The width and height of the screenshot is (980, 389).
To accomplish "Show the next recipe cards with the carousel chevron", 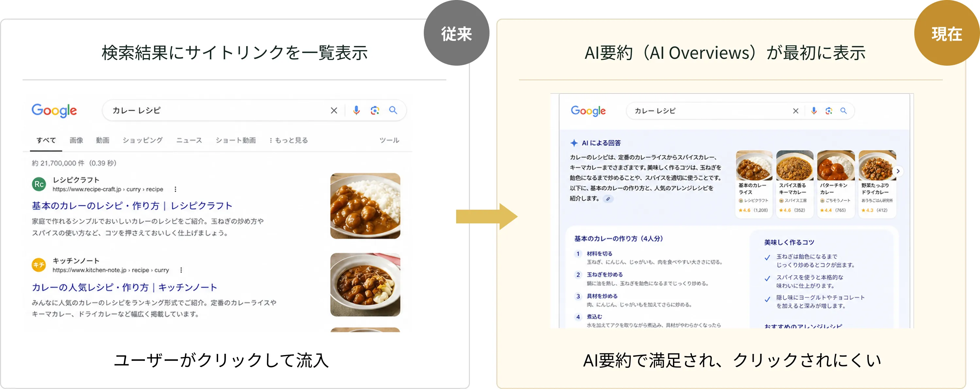I will pos(898,171).
